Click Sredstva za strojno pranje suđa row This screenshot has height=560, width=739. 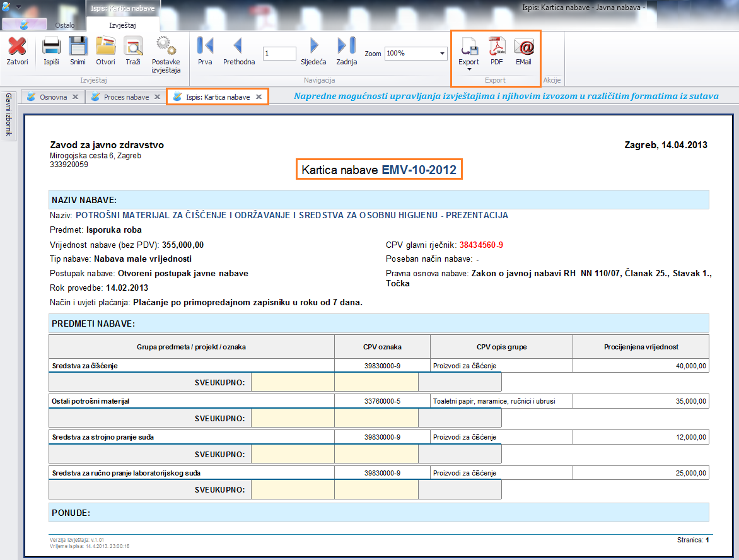click(x=379, y=437)
